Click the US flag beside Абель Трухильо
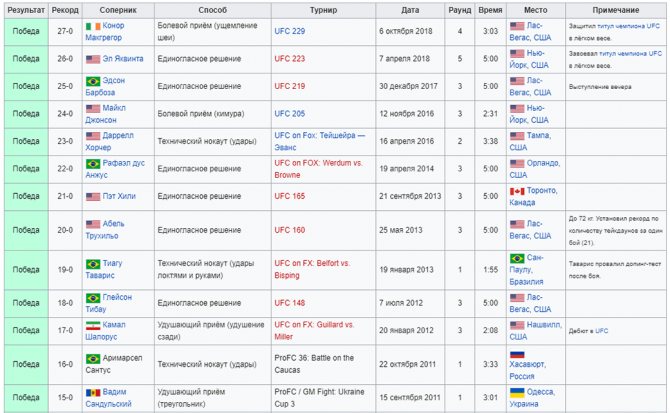 (93, 224)
